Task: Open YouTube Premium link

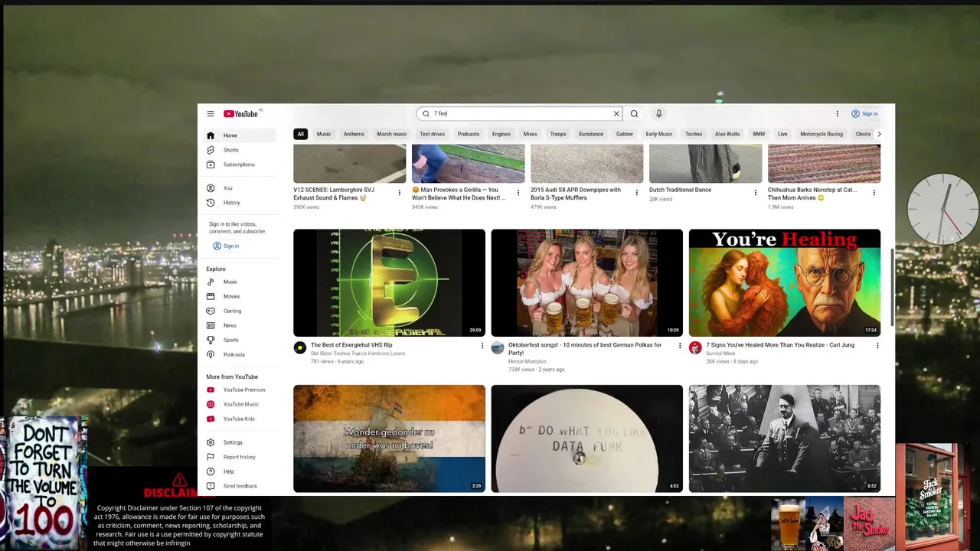Action: (x=240, y=390)
